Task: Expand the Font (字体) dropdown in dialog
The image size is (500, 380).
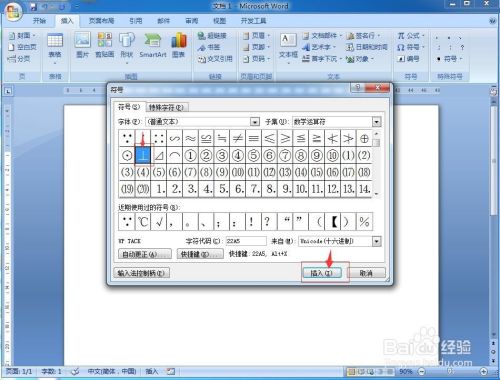Action: pyautogui.click(x=255, y=122)
